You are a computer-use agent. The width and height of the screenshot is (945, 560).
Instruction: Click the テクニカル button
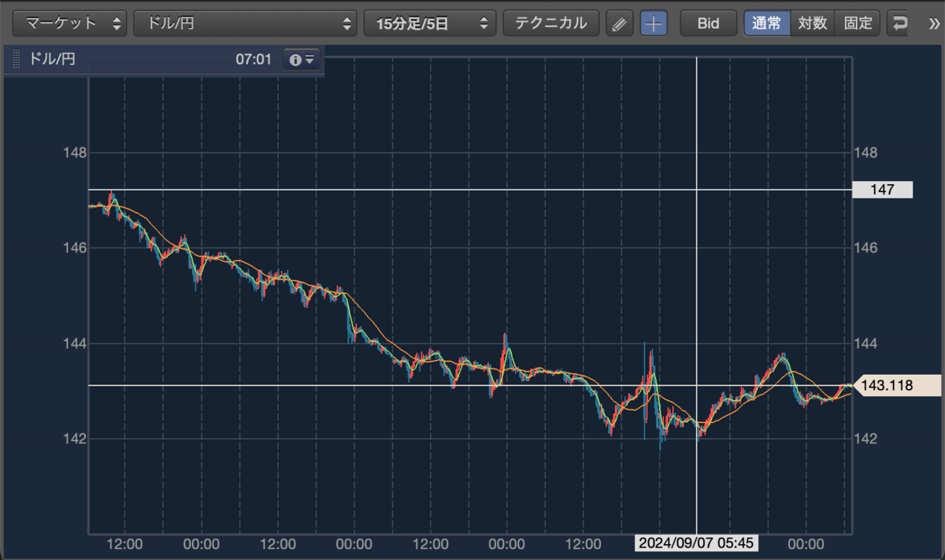click(550, 23)
